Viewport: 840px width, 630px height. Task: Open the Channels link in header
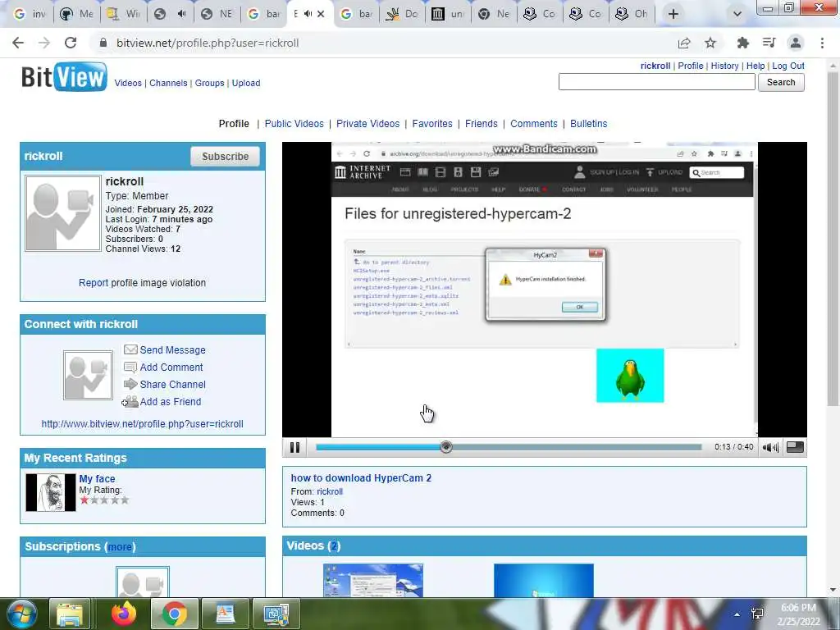click(168, 83)
